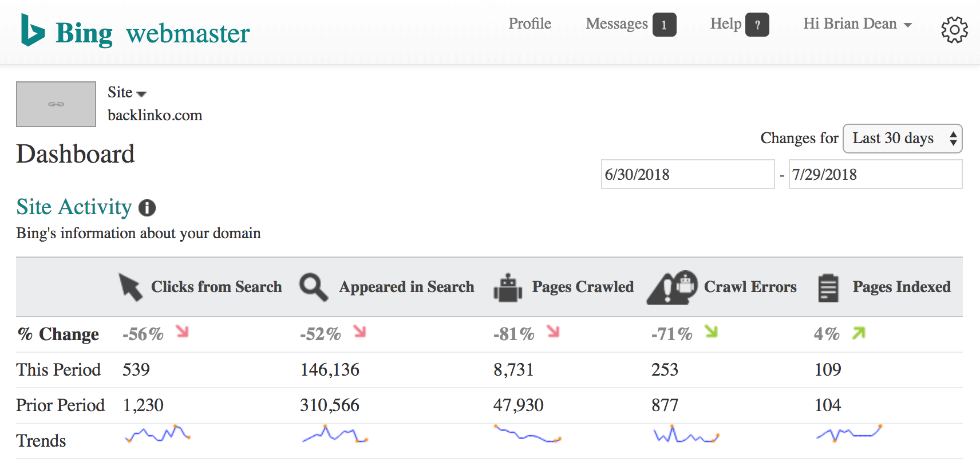Open the Appeared in Search trend sparkline
The height and width of the screenshot is (473, 980).
(x=335, y=434)
